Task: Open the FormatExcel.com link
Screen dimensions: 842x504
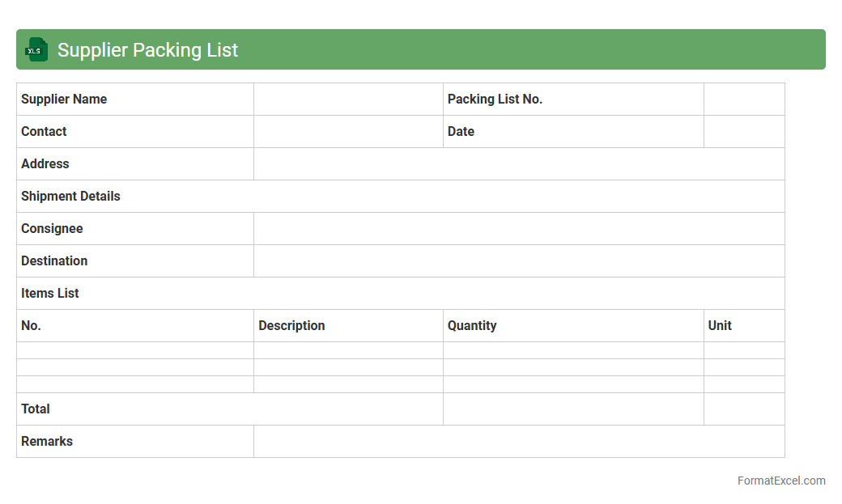Action: 780,481
